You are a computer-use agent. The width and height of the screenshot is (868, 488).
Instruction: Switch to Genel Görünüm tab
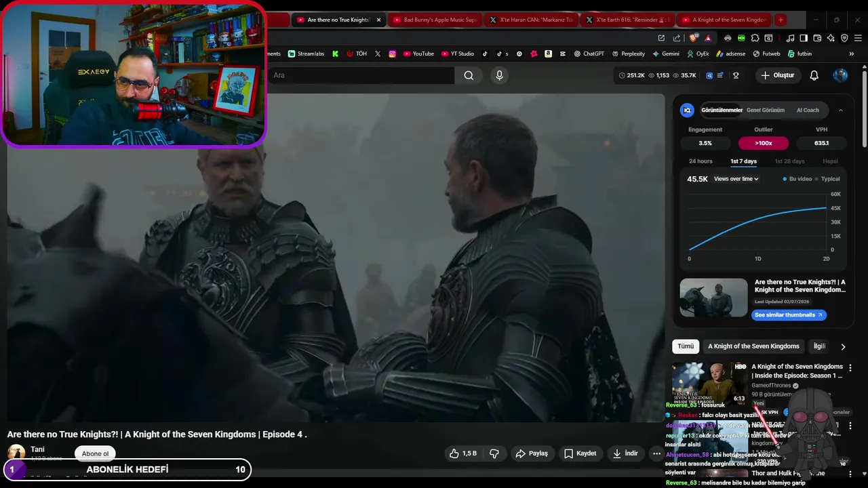(x=766, y=110)
